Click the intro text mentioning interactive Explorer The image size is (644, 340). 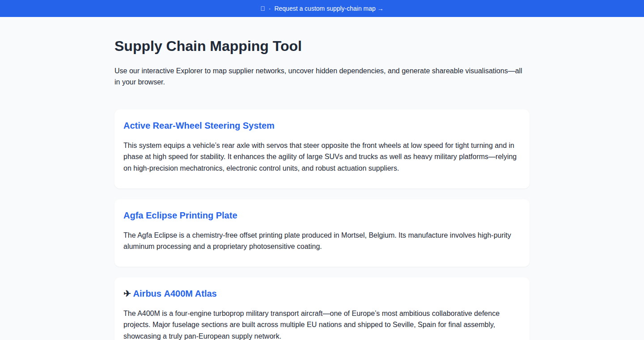(318, 76)
